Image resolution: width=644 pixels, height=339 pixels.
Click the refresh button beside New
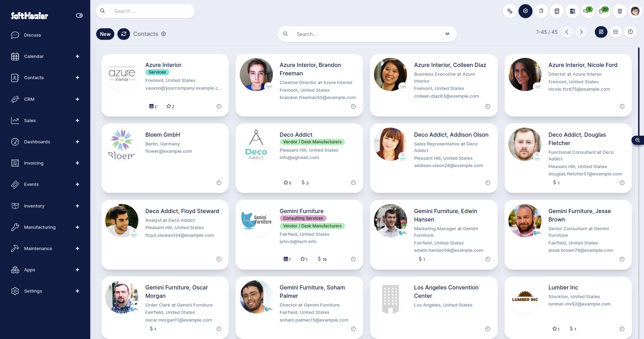coord(124,34)
